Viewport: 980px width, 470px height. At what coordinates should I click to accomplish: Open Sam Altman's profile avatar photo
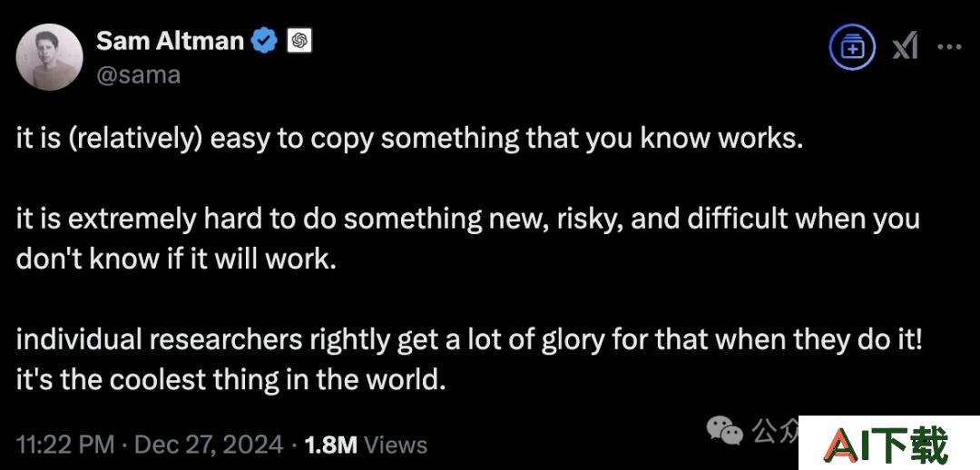[x=49, y=57]
